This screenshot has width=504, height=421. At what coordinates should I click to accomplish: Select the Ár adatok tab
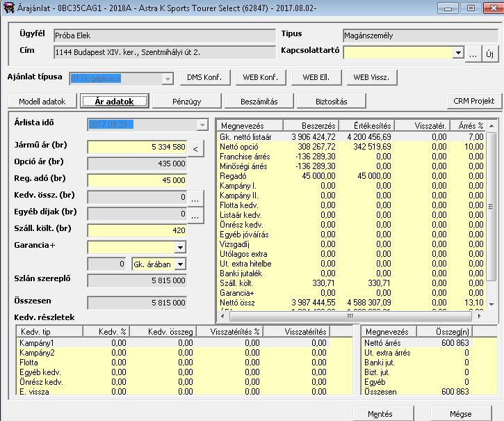click(115, 102)
